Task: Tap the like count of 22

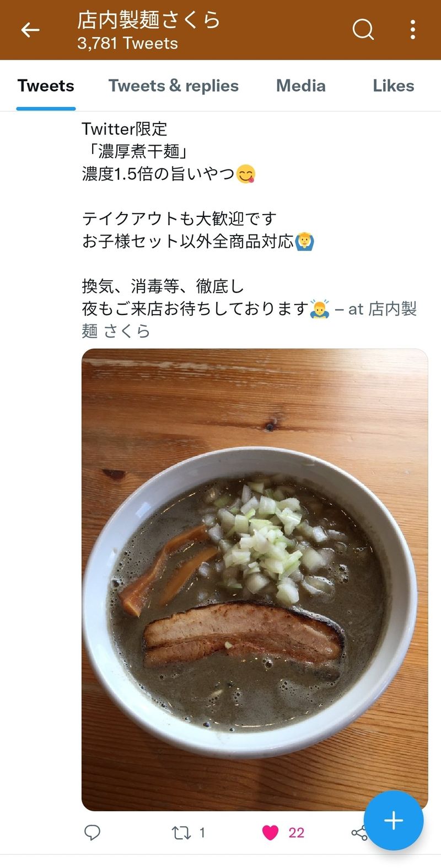Action: tap(297, 832)
